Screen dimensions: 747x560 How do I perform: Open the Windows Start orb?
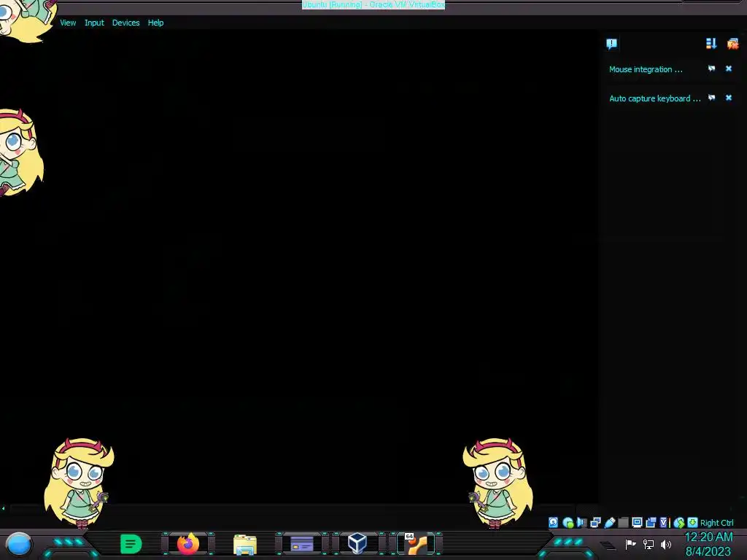click(19, 544)
